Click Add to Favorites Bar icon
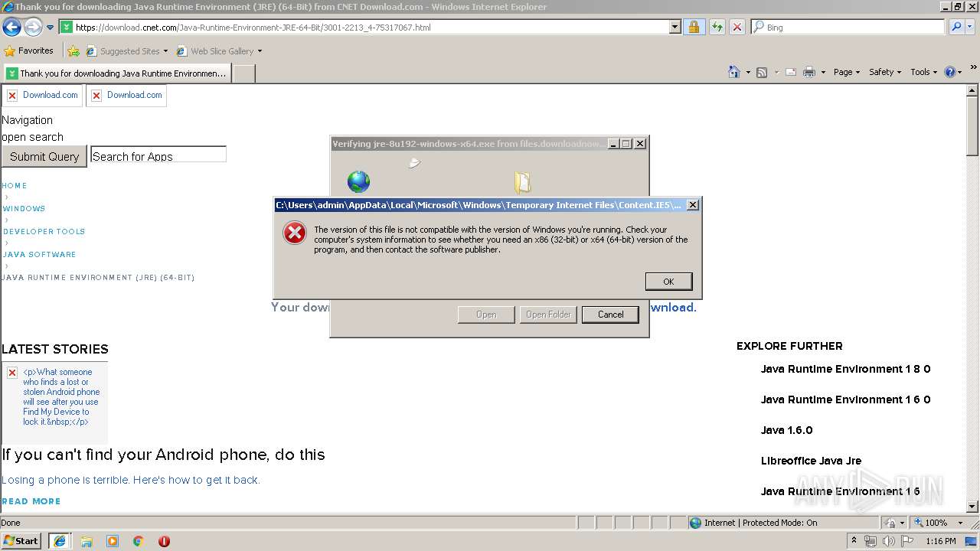 pyautogui.click(x=73, y=51)
